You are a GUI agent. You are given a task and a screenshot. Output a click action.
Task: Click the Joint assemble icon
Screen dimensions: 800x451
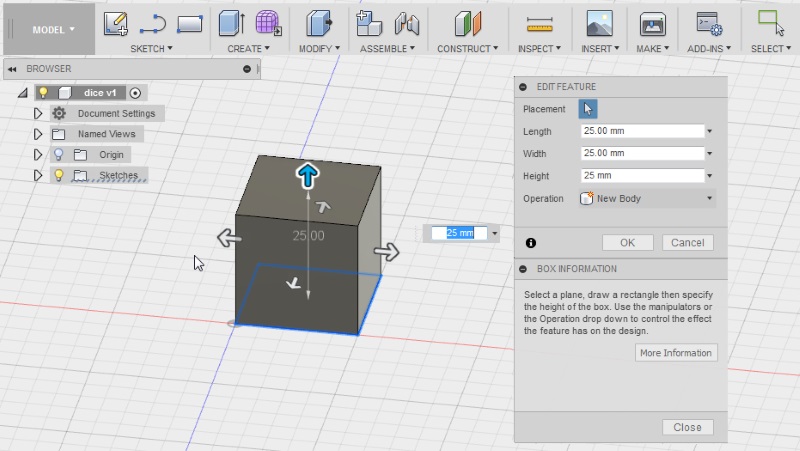click(407, 24)
